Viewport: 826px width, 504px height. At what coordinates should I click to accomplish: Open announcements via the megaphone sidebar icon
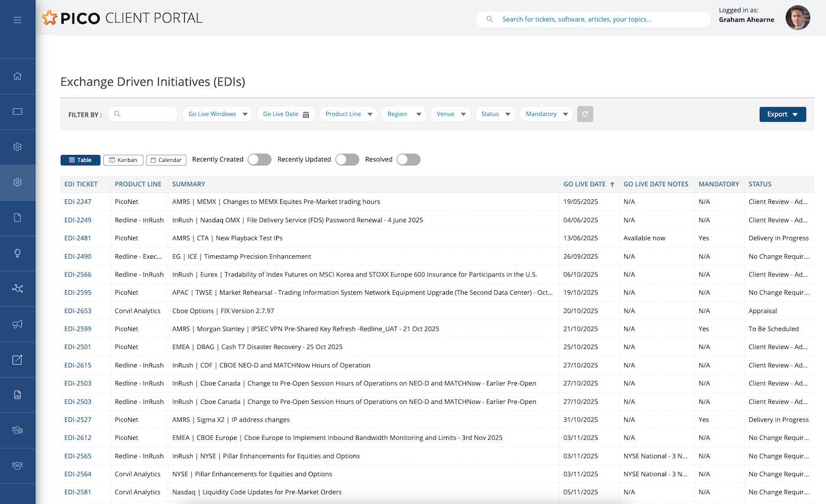[17, 324]
